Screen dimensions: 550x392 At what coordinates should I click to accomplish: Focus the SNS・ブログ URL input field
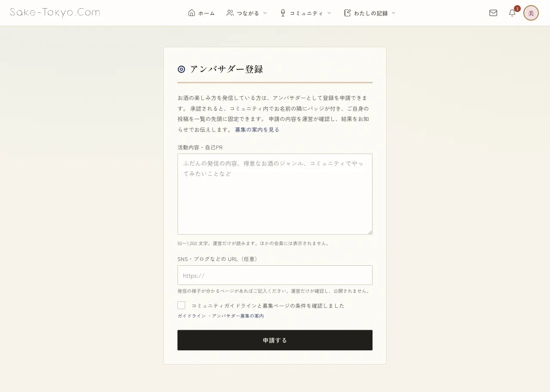(275, 275)
